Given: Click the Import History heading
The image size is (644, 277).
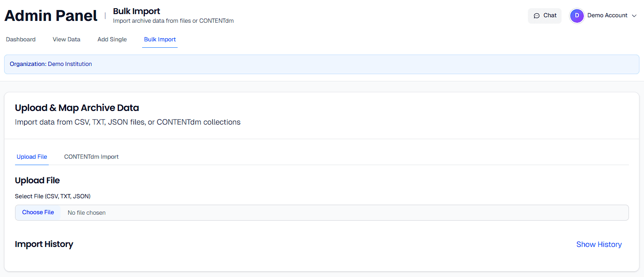Looking at the screenshot, I should pyautogui.click(x=44, y=244).
